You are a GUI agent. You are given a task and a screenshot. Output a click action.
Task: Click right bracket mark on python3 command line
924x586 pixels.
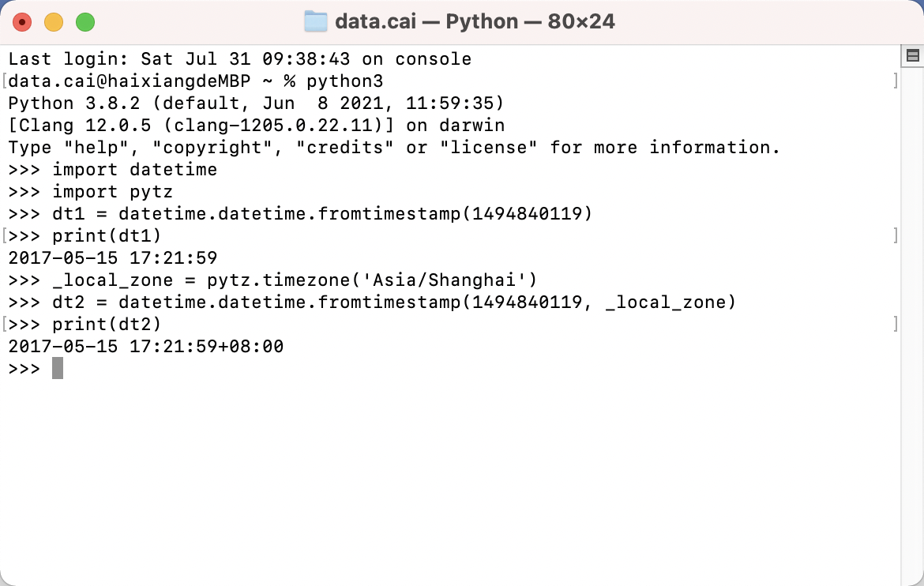[895, 81]
